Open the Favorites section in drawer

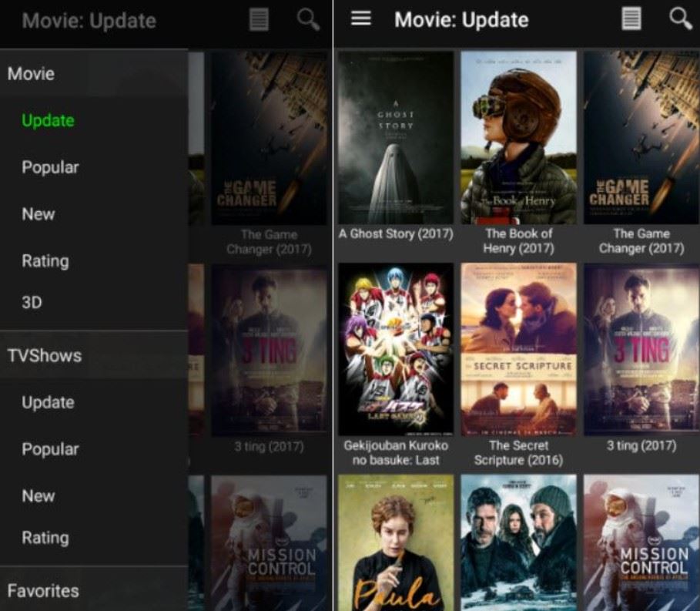pos(94,590)
